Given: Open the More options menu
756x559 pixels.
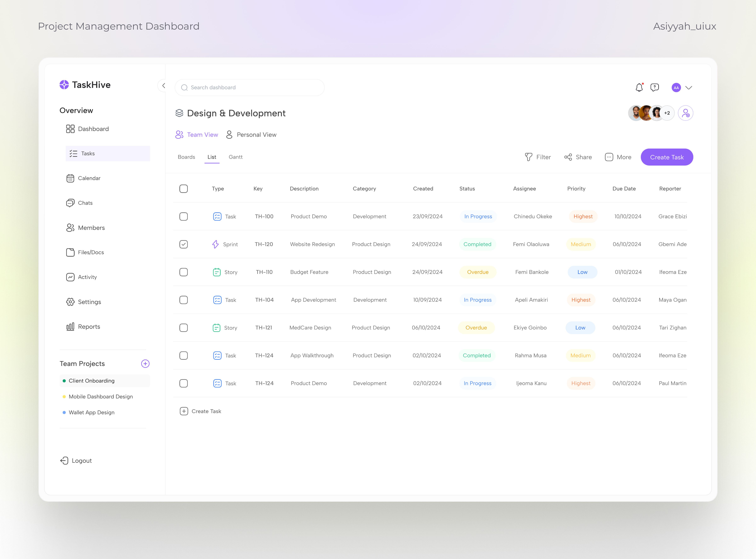Looking at the screenshot, I should point(618,157).
